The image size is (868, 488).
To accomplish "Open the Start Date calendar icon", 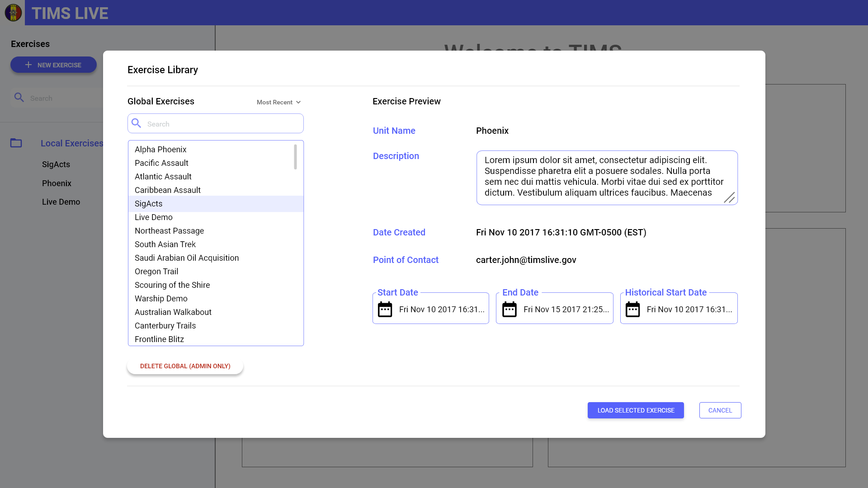I will pyautogui.click(x=385, y=309).
